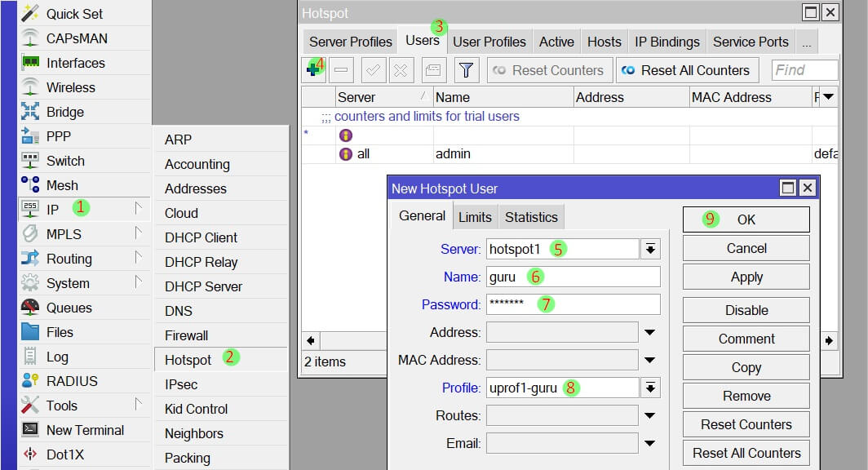Click the comment note icon in toolbar
This screenshot has width=868, height=470.
click(x=434, y=70)
